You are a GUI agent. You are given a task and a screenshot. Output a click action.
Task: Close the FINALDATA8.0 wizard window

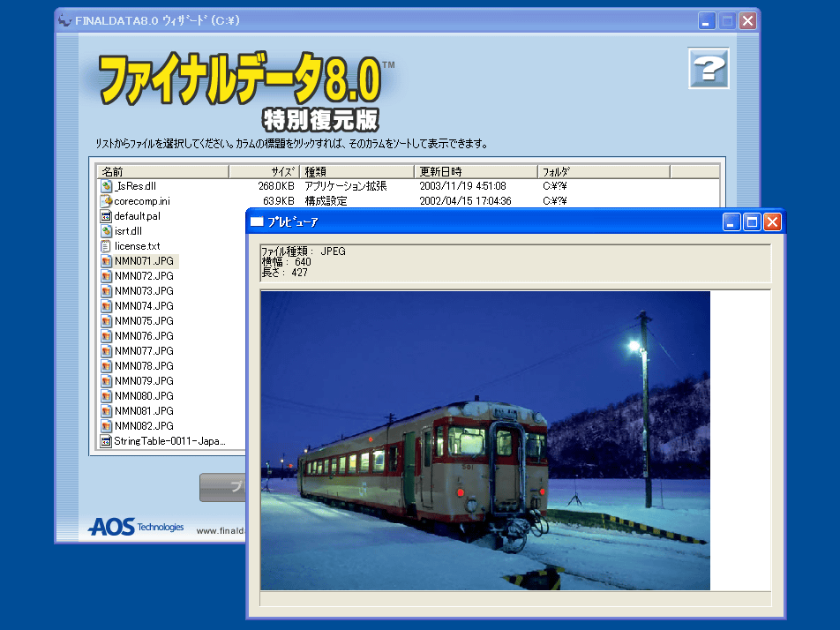tap(747, 21)
